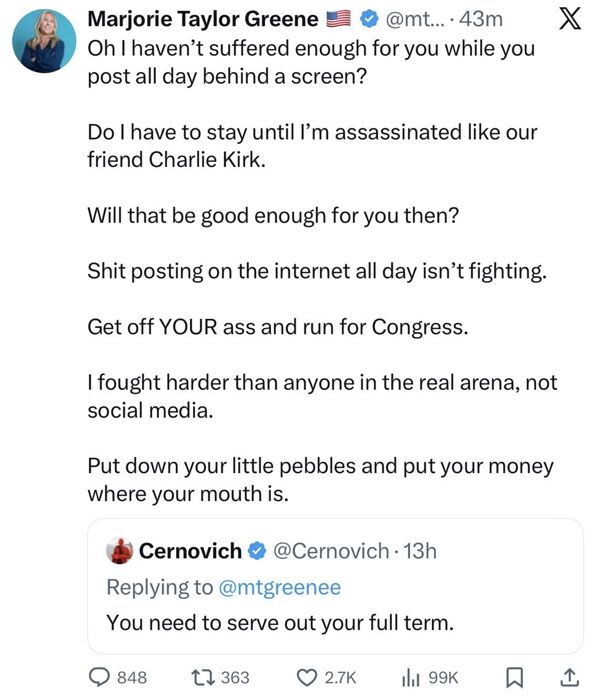
Task: Bookmark this post
Action: pyautogui.click(x=514, y=678)
